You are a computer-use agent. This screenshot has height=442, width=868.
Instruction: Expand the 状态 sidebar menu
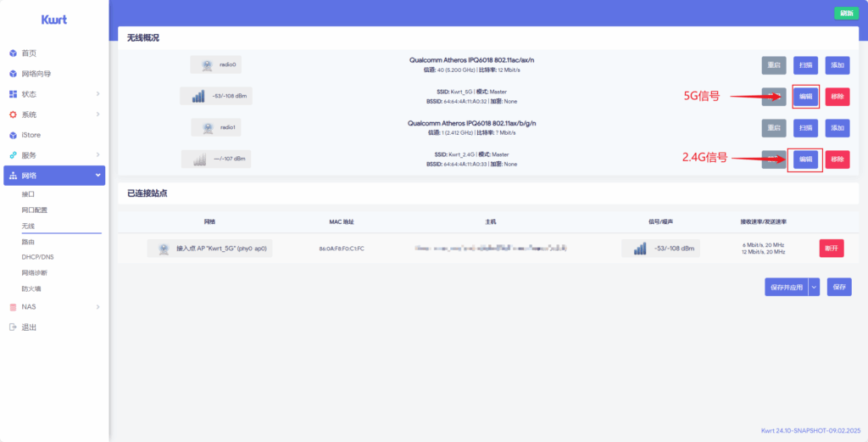click(97, 94)
